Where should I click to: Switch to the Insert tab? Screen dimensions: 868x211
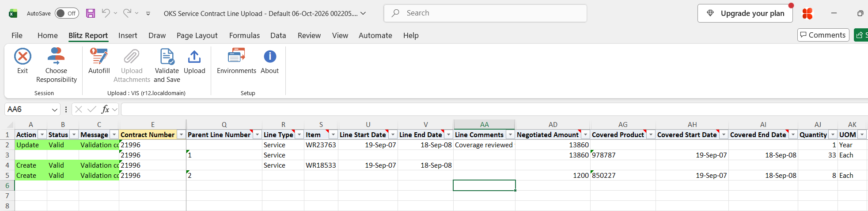coord(128,35)
